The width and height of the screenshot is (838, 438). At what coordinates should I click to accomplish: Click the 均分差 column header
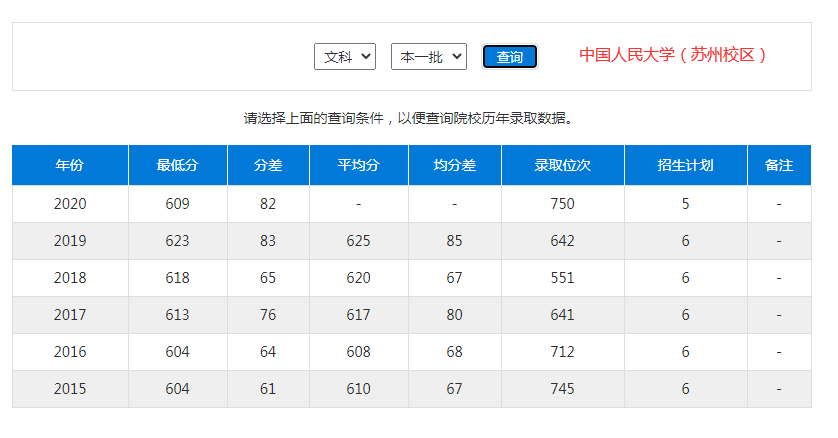(x=454, y=165)
